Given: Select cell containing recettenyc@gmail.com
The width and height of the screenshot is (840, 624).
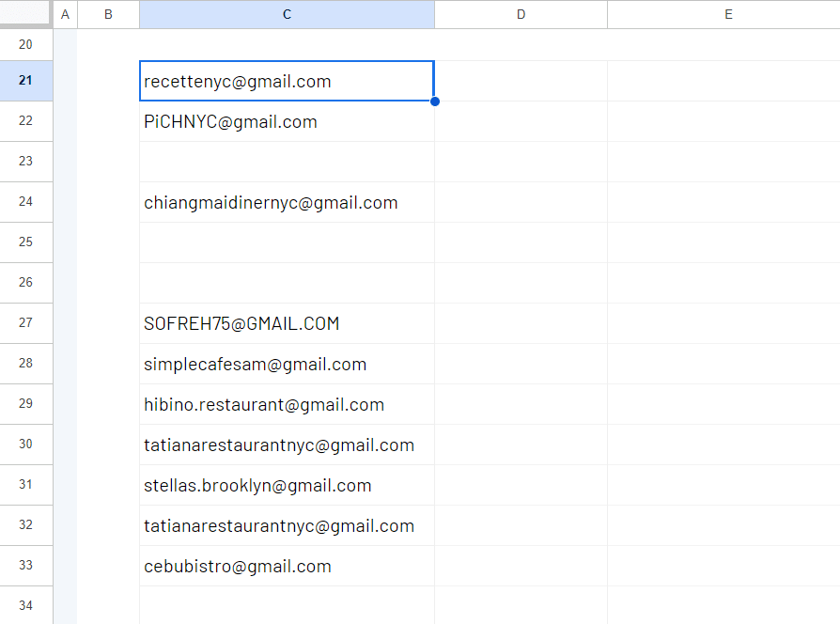Looking at the screenshot, I should click(286, 82).
